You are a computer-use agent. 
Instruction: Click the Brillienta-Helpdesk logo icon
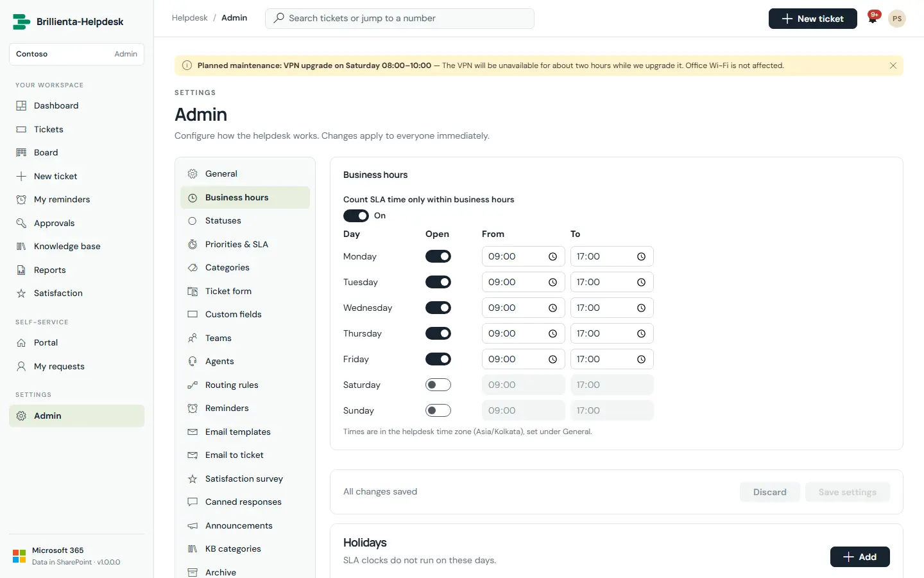(21, 21)
